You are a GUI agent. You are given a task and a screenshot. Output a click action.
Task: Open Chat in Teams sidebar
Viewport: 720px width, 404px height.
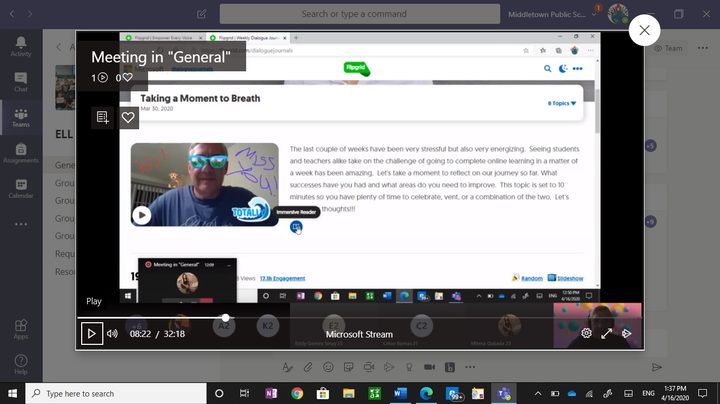[x=21, y=82]
